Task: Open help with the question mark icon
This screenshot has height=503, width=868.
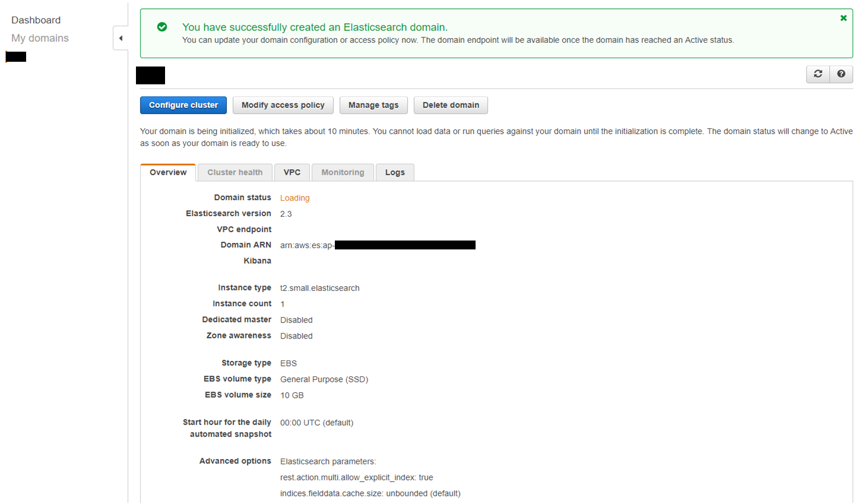Action: (841, 74)
